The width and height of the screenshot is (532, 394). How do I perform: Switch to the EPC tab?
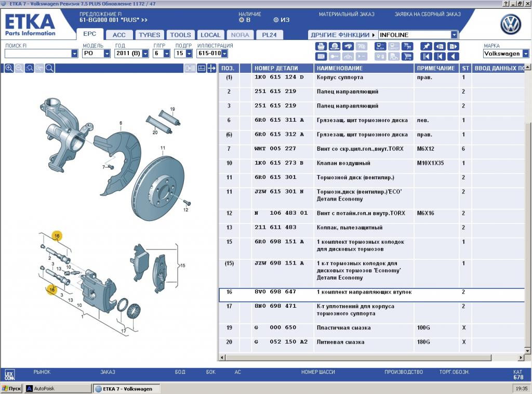[x=89, y=34]
